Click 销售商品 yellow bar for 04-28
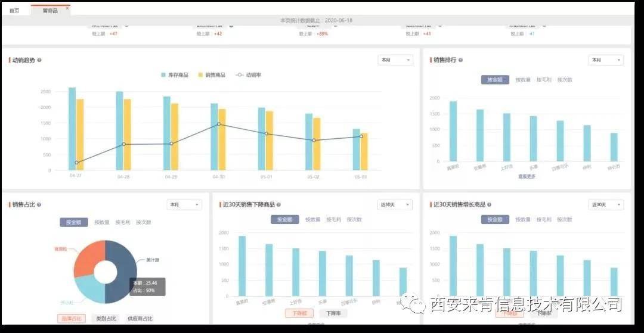The image size is (644, 333). pyautogui.click(x=128, y=135)
